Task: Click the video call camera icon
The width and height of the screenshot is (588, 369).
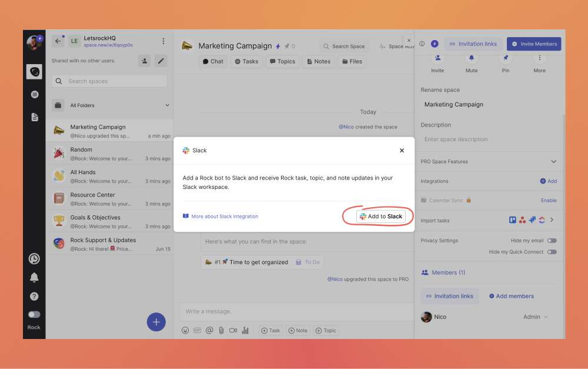Action: (x=233, y=330)
